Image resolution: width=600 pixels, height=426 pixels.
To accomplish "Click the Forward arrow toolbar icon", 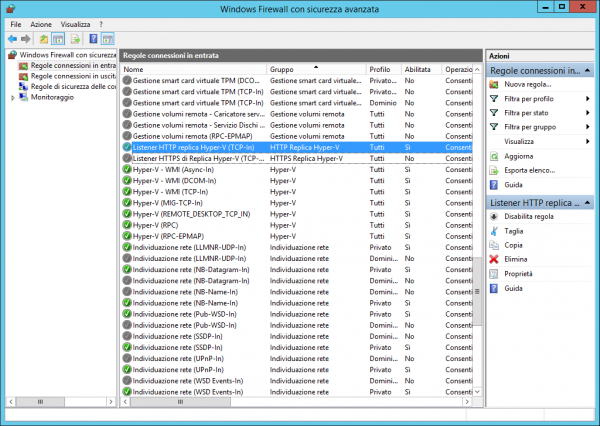I will pyautogui.click(x=26, y=39).
